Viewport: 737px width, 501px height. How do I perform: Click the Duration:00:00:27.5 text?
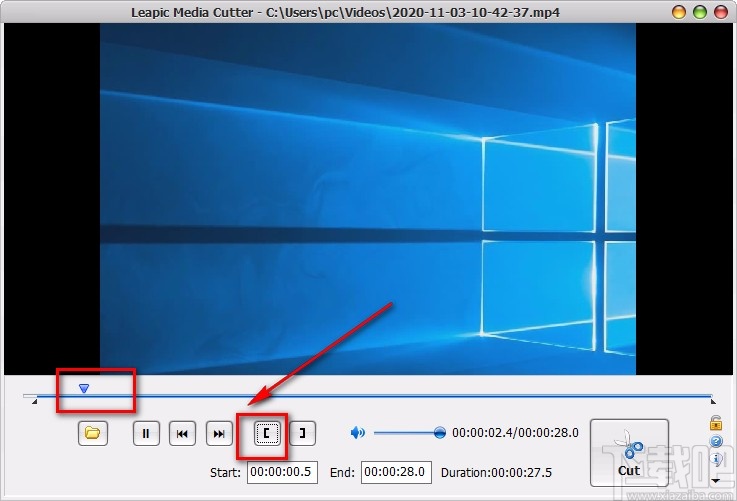[496, 473]
